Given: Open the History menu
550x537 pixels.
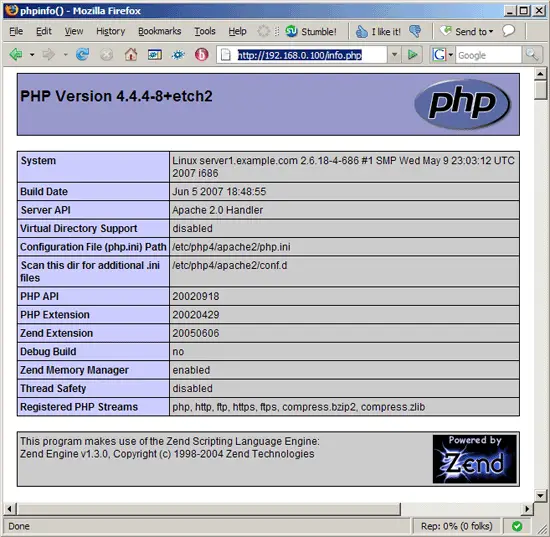Looking at the screenshot, I should 110,32.
